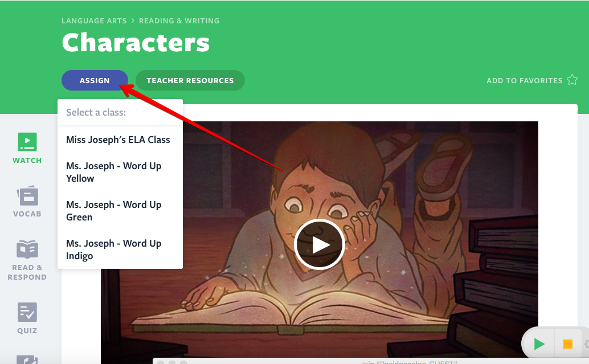Click the orange stop recorder button
Viewport: 589px width, 364px height.
(567, 343)
